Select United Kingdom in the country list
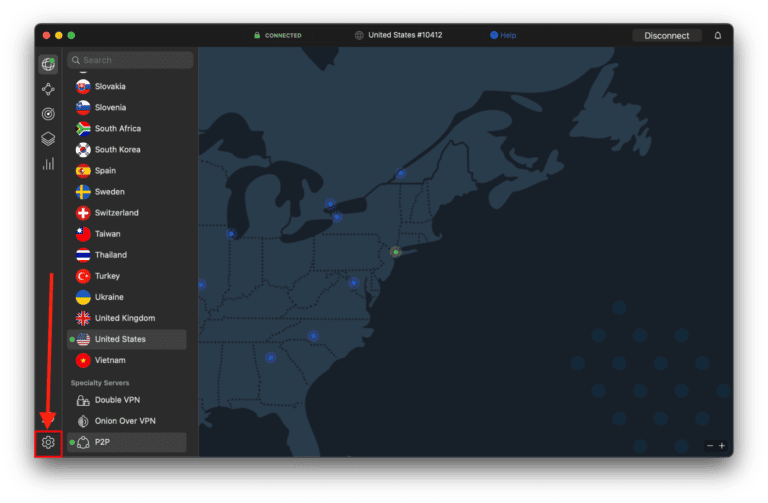768x503 pixels. pyautogui.click(x=124, y=318)
